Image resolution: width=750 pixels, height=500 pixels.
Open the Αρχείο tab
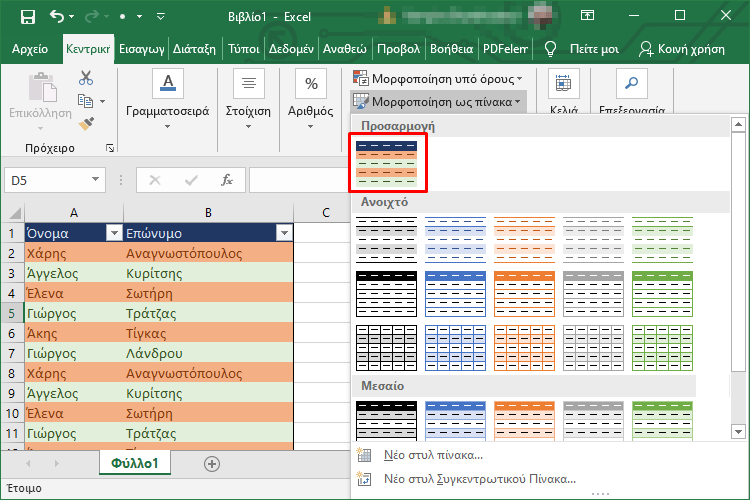(30, 49)
